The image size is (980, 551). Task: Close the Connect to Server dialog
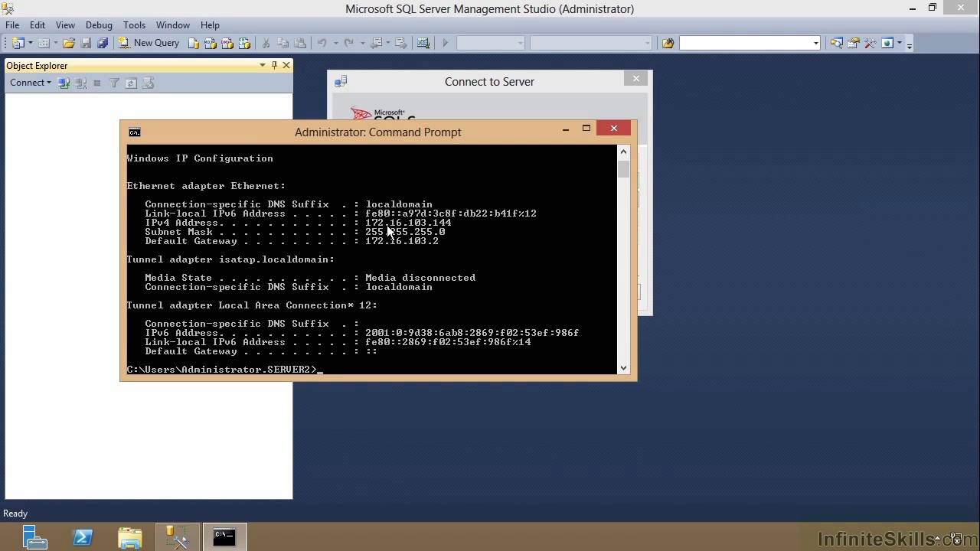635,78
